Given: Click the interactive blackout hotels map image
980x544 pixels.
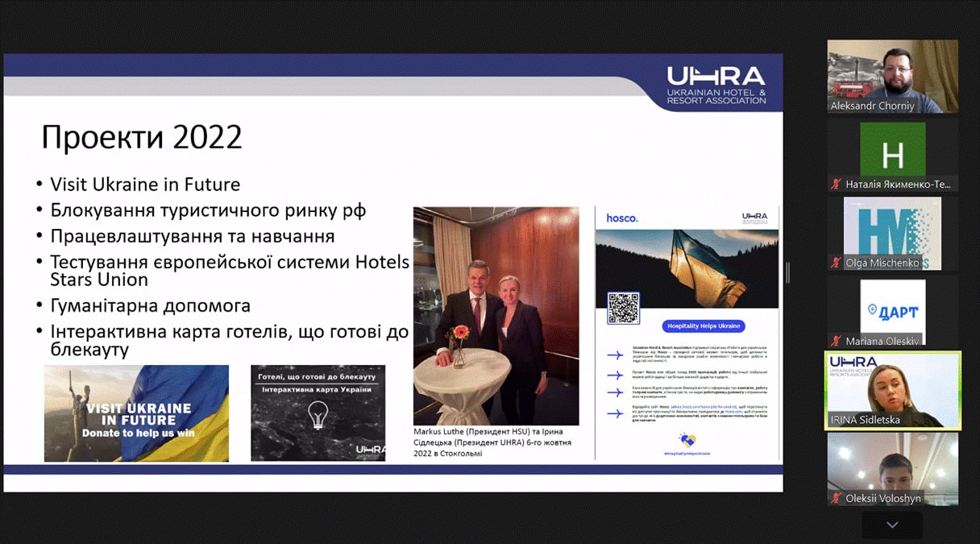Looking at the screenshot, I should tap(318, 413).
